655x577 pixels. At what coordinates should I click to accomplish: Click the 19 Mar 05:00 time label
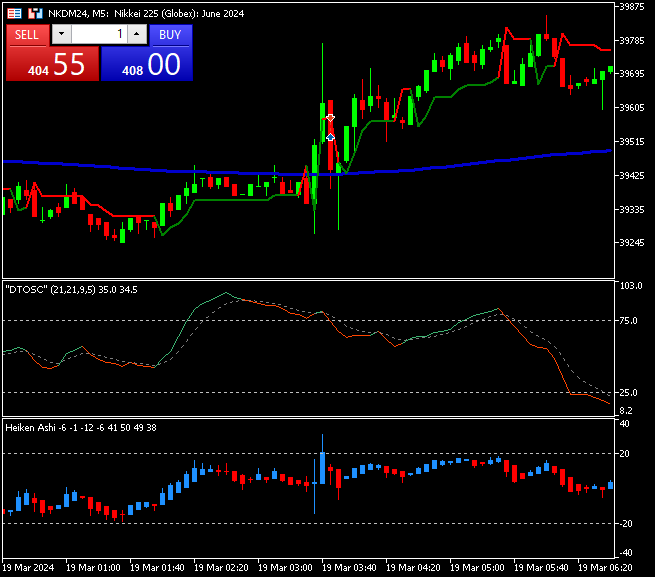[477, 568]
